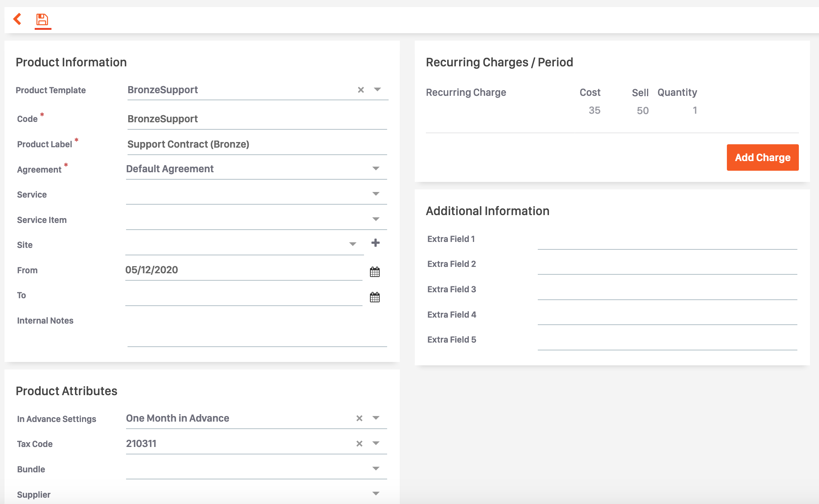
Task: Open the Service Item dropdown
Action: 376,219
